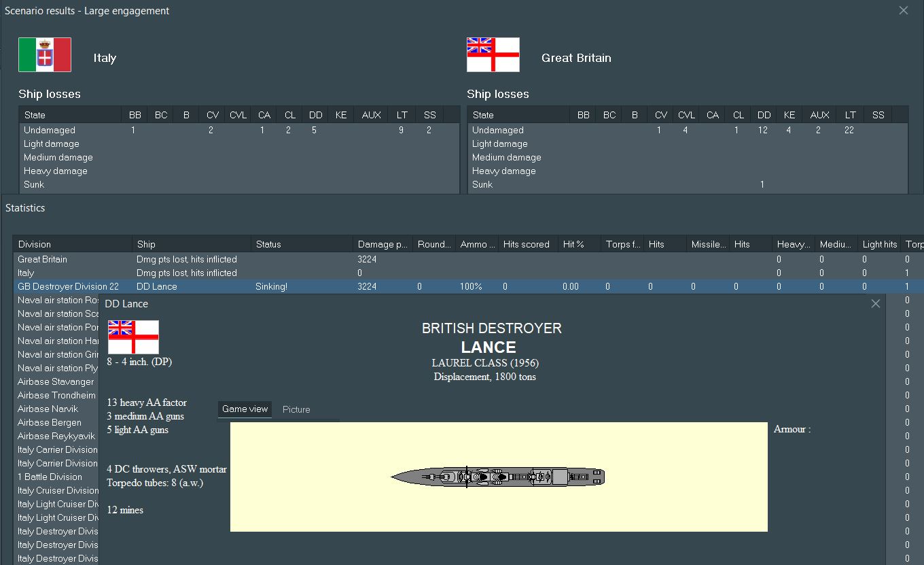Sort statistics by the Ship column
The height and width of the screenshot is (565, 924).
pyautogui.click(x=192, y=244)
